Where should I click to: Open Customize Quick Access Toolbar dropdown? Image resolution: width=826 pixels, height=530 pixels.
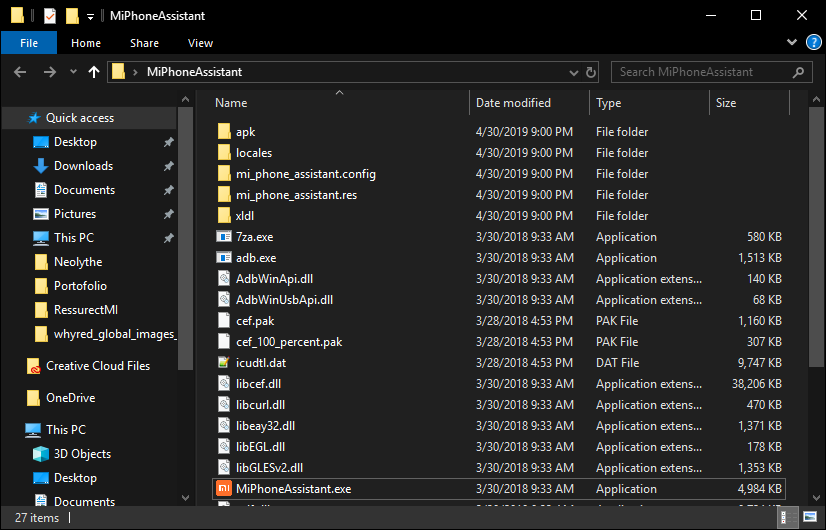pyautogui.click(x=90, y=17)
